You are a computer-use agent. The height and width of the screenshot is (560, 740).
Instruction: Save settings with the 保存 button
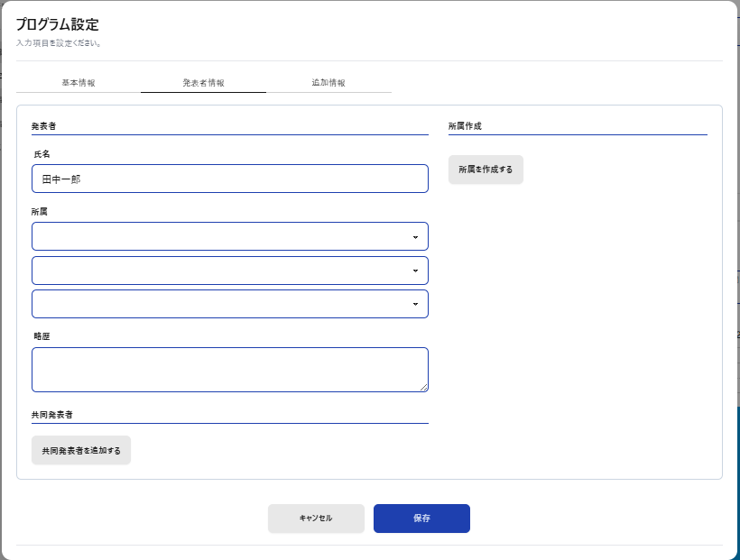pyautogui.click(x=421, y=519)
